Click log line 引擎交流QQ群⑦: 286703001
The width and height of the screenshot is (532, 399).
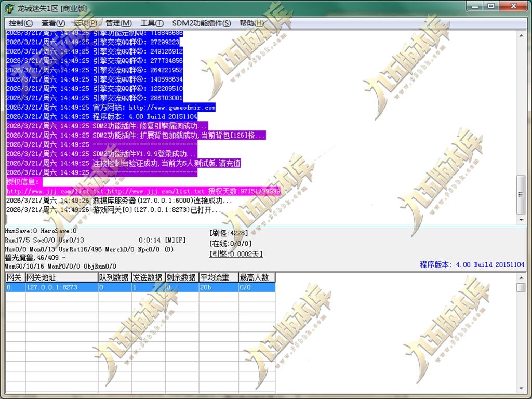(x=95, y=98)
